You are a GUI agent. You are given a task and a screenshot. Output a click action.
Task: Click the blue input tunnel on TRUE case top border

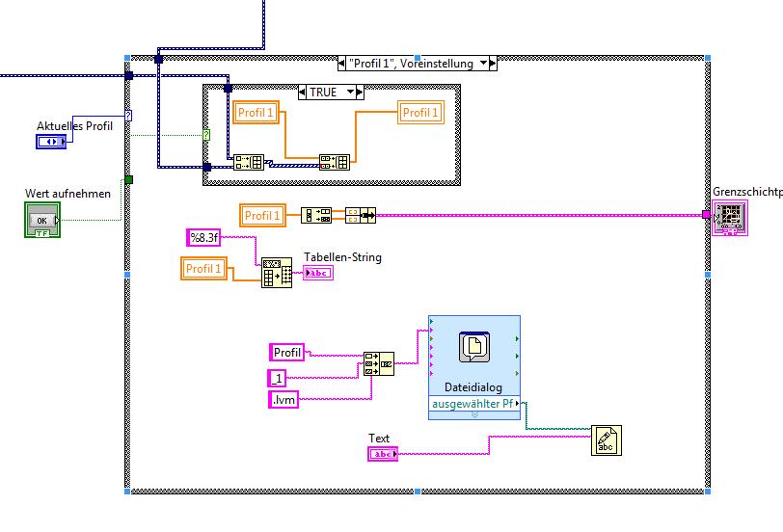tap(229, 89)
